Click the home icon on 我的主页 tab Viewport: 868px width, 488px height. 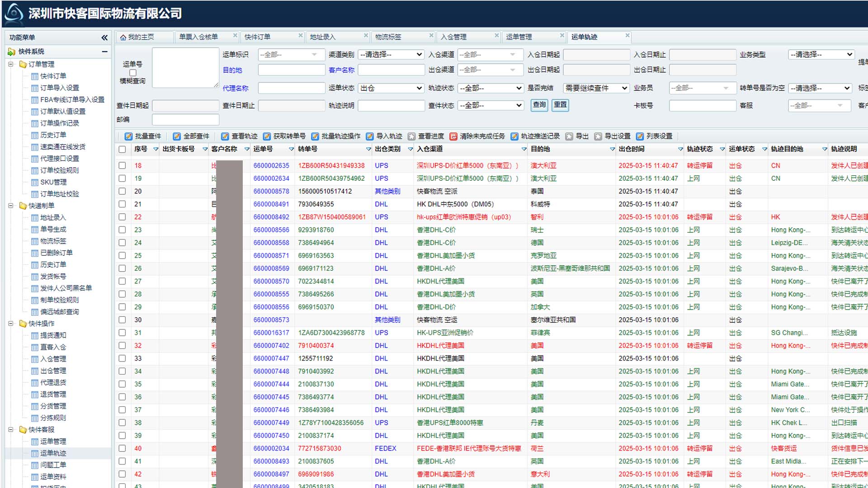pyautogui.click(x=123, y=37)
